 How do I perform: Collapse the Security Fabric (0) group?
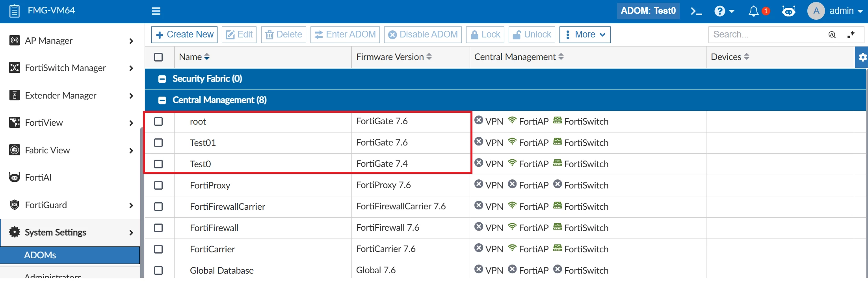pos(162,79)
